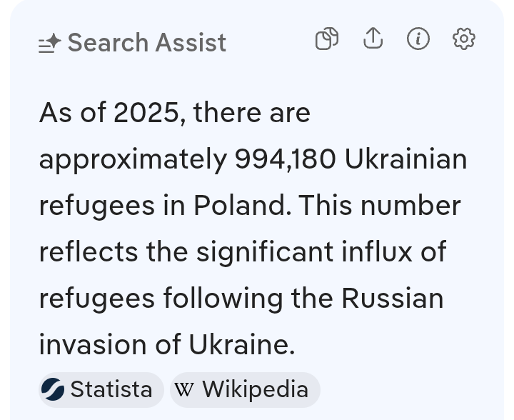Open the share answer icon
The height and width of the screenshot is (420, 514).
point(373,39)
